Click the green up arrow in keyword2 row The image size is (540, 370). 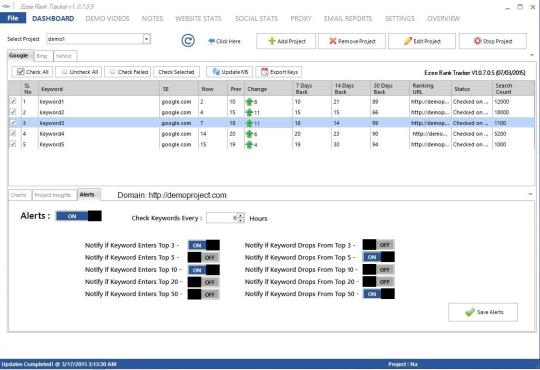249,112
